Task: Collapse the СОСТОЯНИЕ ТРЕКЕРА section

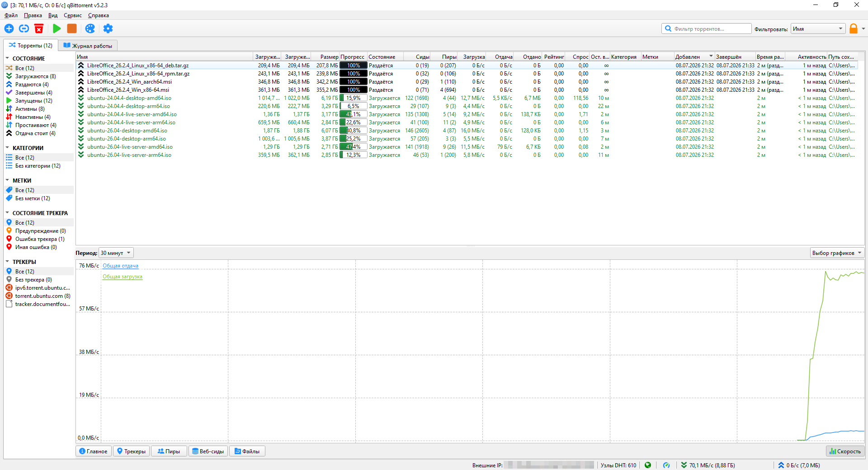Action: [x=7, y=213]
